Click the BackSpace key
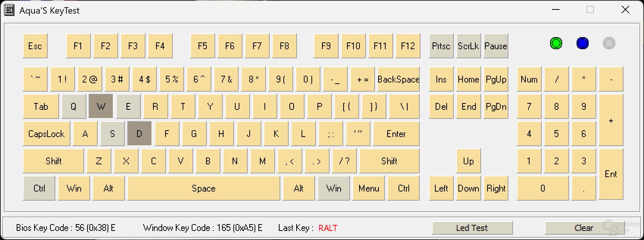The width and height of the screenshot is (644, 240). click(399, 79)
